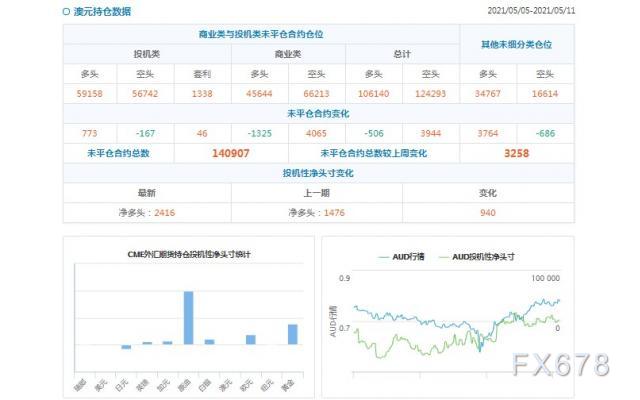
Task: Select the change value 3764
Action: (x=488, y=133)
